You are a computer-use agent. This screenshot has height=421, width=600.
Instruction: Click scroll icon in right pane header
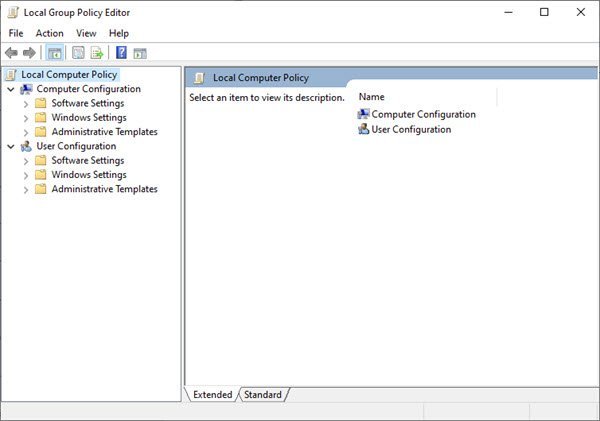(x=199, y=78)
